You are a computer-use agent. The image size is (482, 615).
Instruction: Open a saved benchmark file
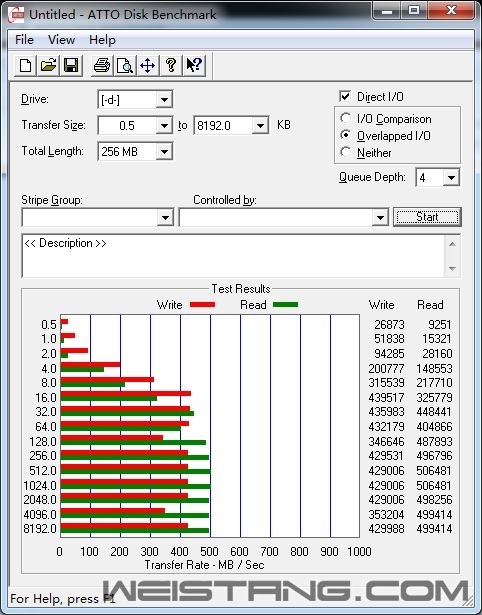[x=48, y=65]
